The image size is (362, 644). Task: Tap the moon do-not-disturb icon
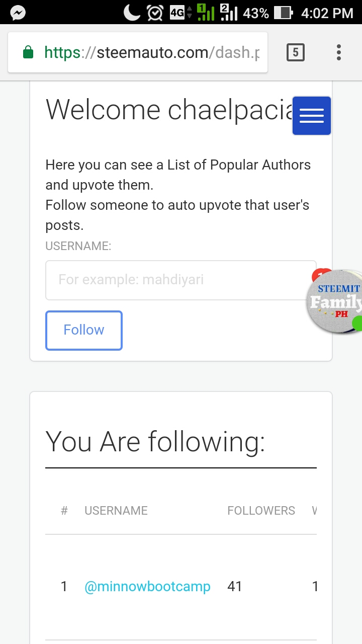[x=132, y=13]
